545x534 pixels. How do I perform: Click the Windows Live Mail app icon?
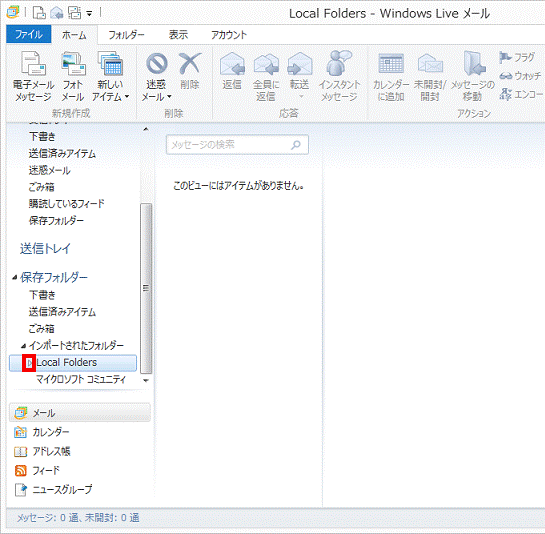(x=13, y=13)
